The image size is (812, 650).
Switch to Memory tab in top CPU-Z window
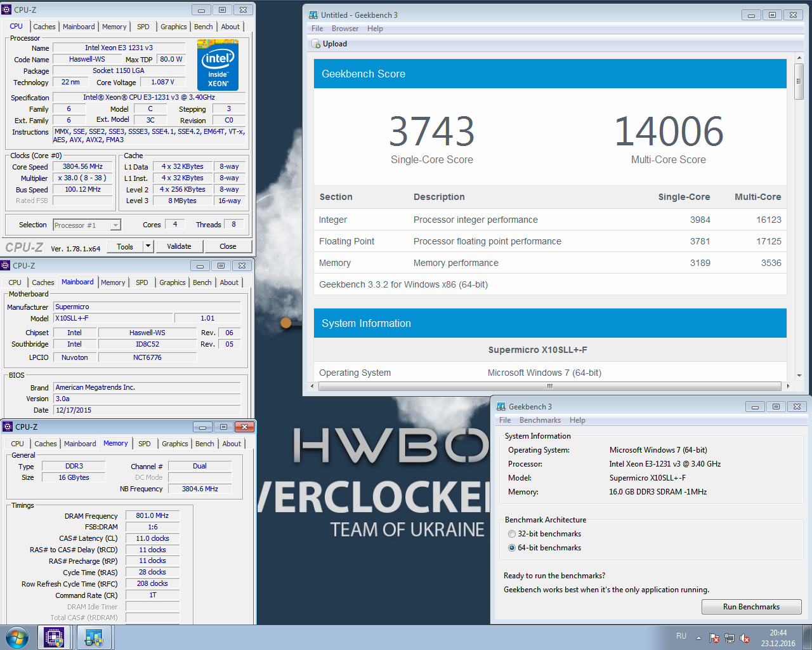[x=114, y=27]
